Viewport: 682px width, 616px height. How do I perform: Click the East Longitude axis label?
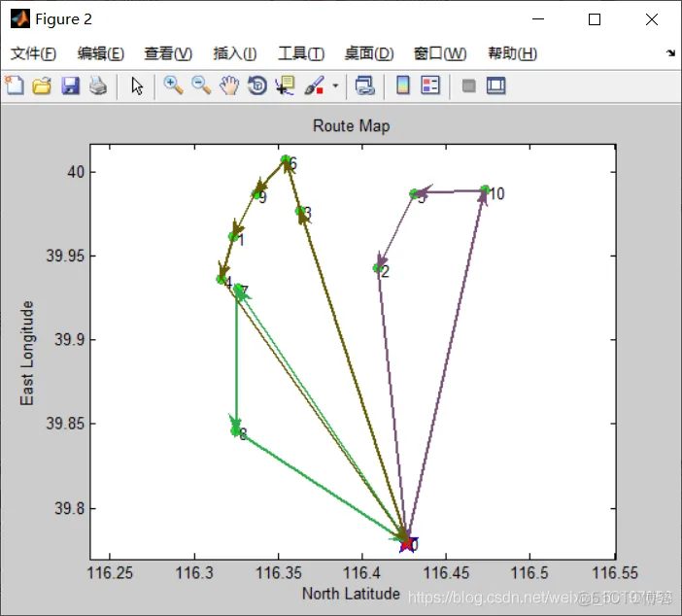click(x=27, y=353)
